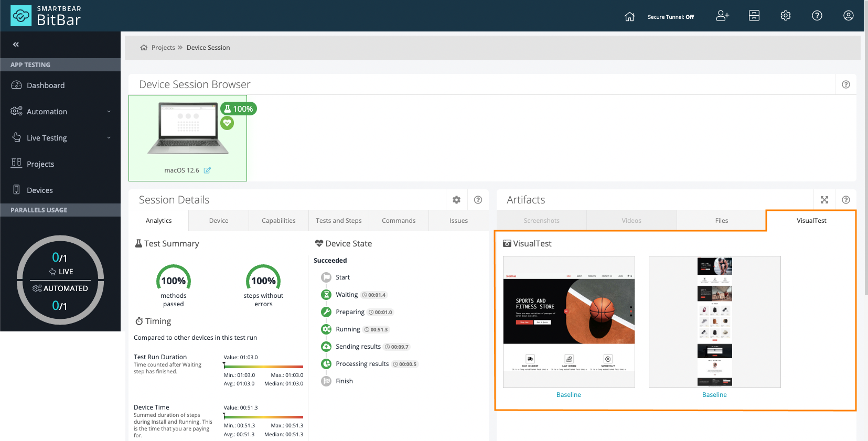Open the settings gear in top bar
Viewport: 868px width, 441px height.
(785, 16)
